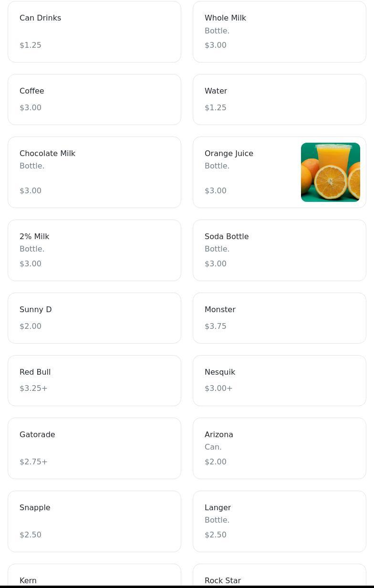
Task: Select the Whole Milk bottle card
Action: click(279, 31)
